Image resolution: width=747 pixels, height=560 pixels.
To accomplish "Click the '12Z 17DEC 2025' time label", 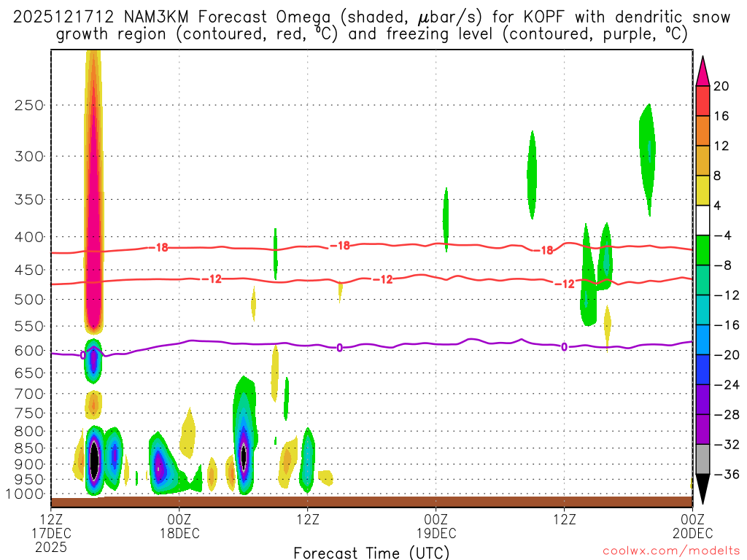I will [51, 533].
